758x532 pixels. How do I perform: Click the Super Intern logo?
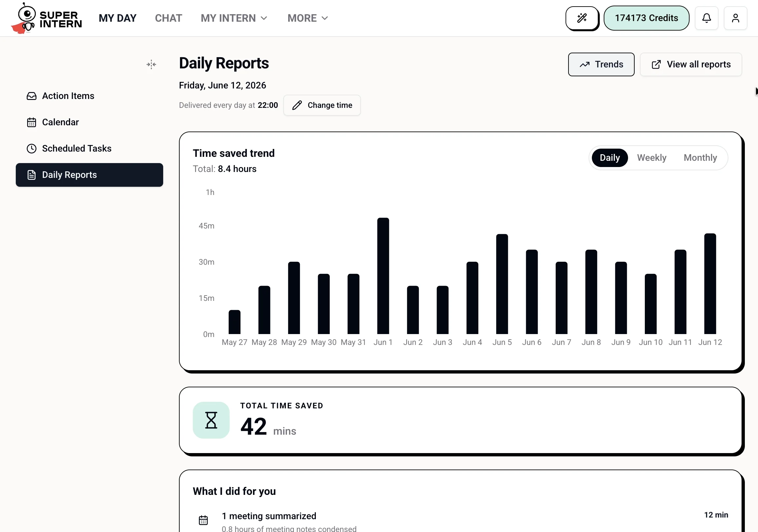pos(46,18)
